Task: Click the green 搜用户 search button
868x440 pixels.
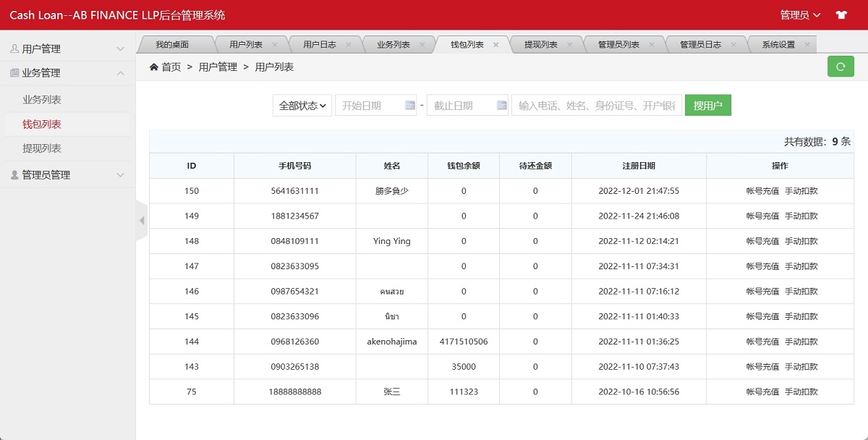Action: click(x=707, y=106)
